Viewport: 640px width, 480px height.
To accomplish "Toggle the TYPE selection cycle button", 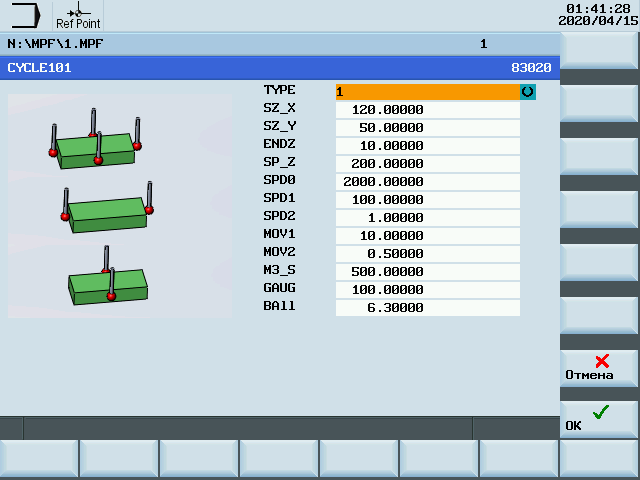I will click(x=528, y=92).
